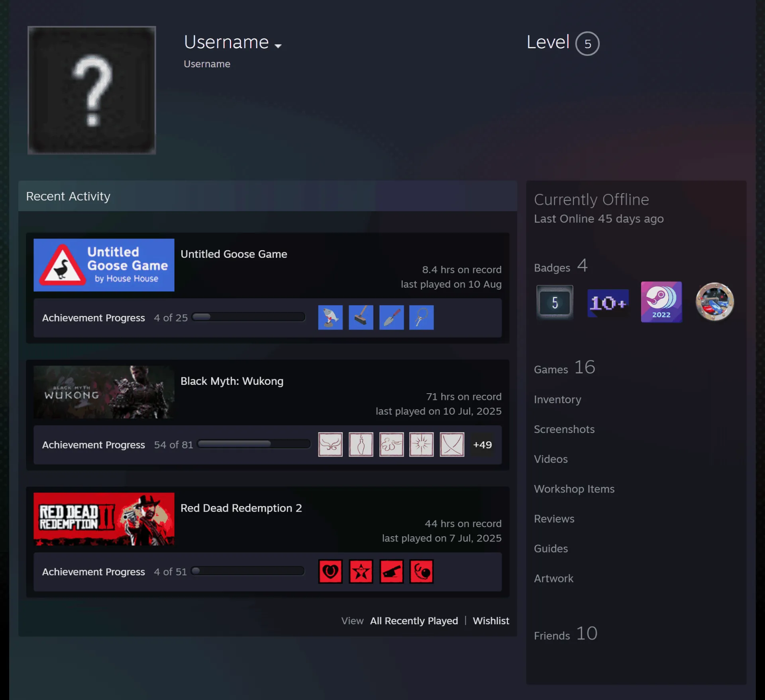Click the trowel achievement icon for Untitled Goose Game
Viewport: 765px width, 700px height.
pos(391,318)
